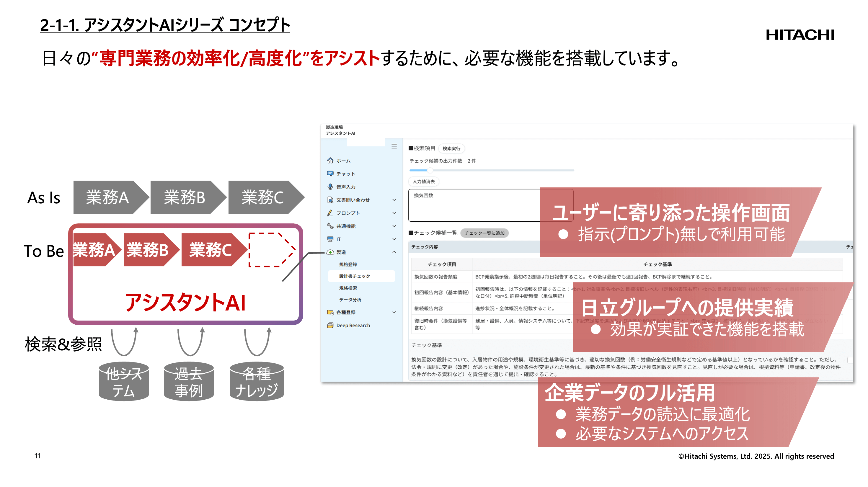This screenshot has height=487, width=868.
Task: Open 規格登録 in the 製造 submenu
Action: pos(348,264)
